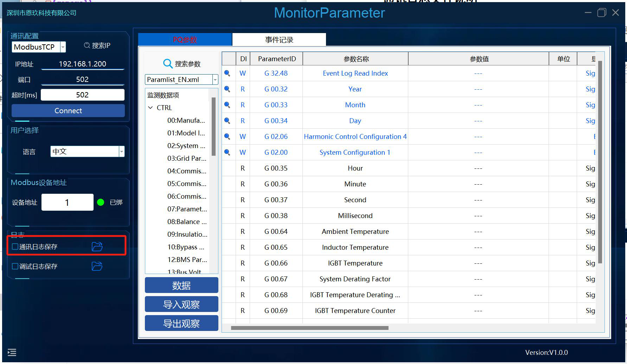Select 08:Balance ... tree item

point(187,222)
